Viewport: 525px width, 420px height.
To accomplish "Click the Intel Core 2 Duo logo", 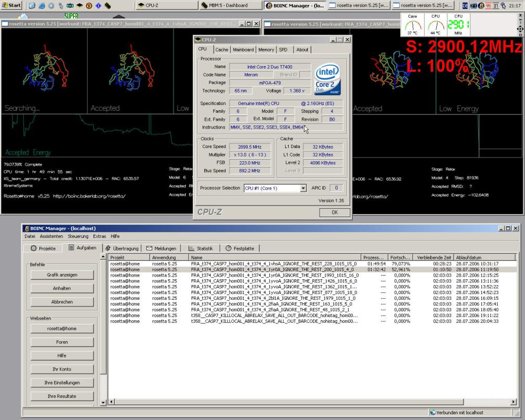I will [327, 79].
